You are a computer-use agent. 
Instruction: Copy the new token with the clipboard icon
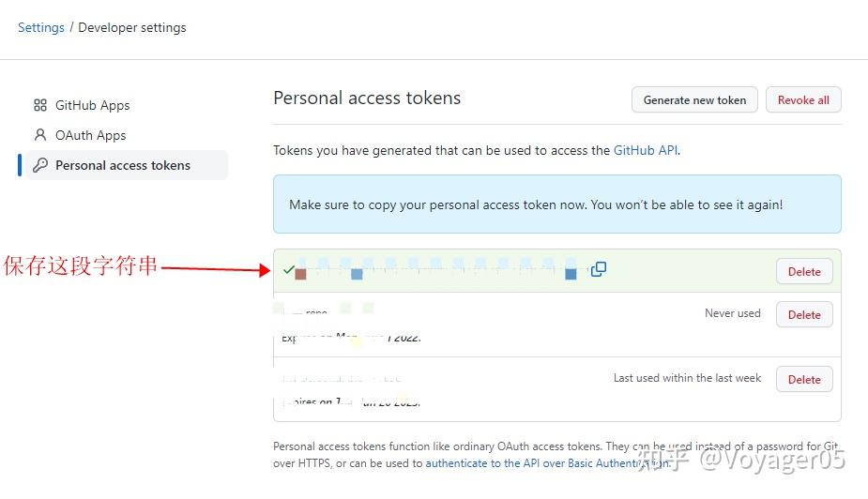pyautogui.click(x=599, y=269)
